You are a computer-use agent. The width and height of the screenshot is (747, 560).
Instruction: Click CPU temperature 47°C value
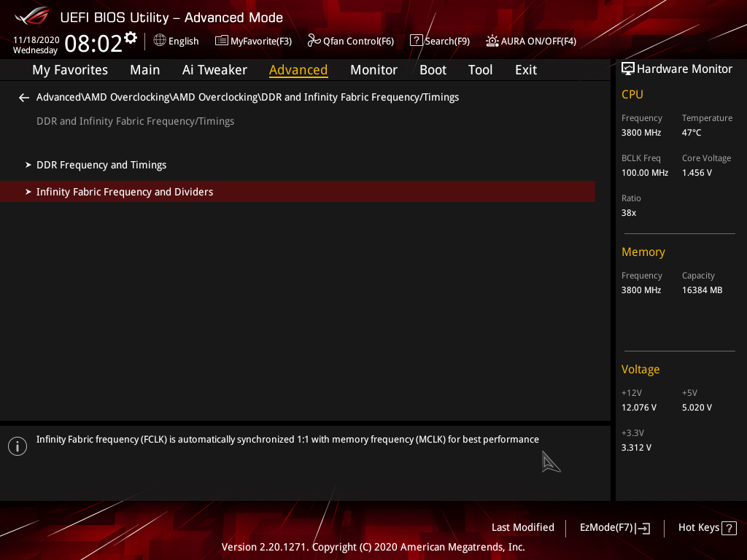[692, 133]
